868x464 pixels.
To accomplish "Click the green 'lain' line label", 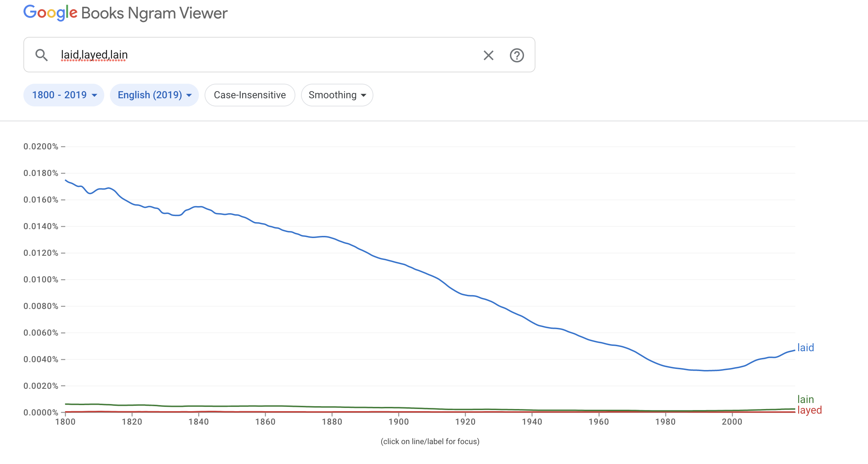I will coord(806,399).
